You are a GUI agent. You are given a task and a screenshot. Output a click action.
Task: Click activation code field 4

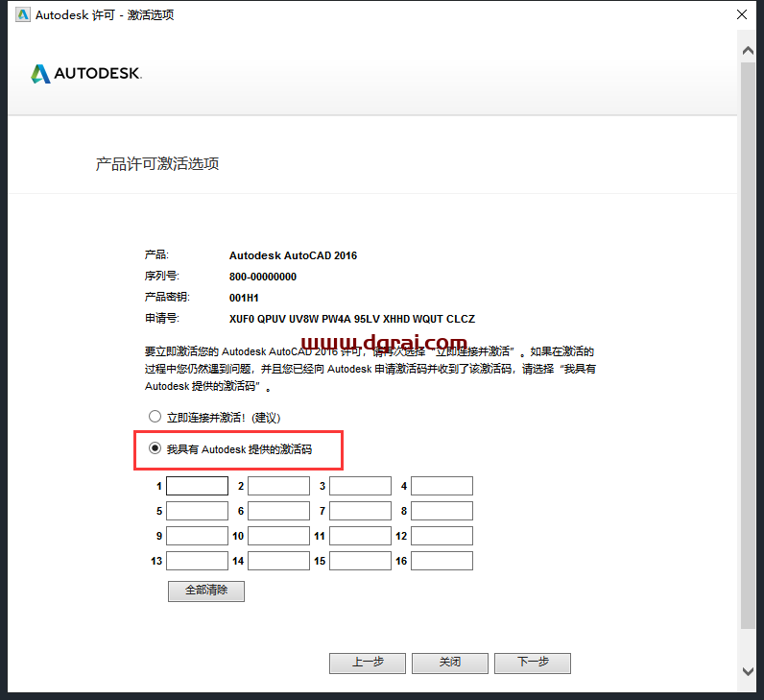442,486
